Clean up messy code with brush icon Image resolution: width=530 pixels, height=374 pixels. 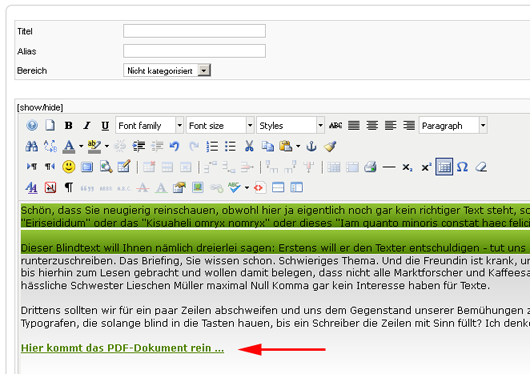tap(330, 146)
